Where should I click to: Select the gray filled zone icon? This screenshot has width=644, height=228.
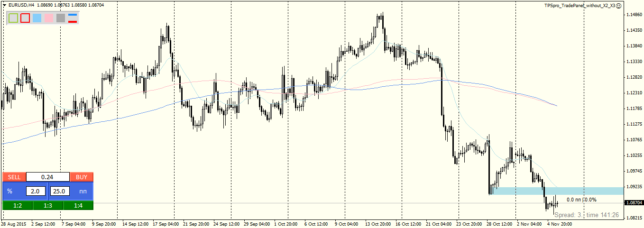click(60, 18)
